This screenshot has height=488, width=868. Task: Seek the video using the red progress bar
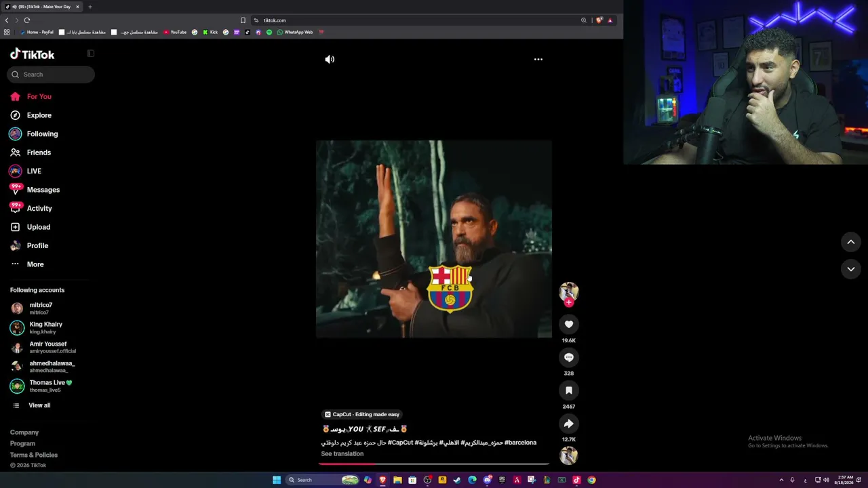434,464
